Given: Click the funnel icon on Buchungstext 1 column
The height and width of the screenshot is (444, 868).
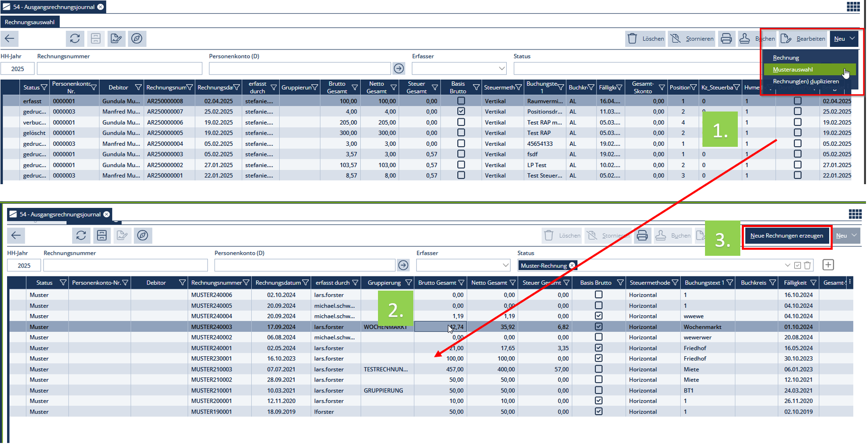Looking at the screenshot, I should pos(729,283).
